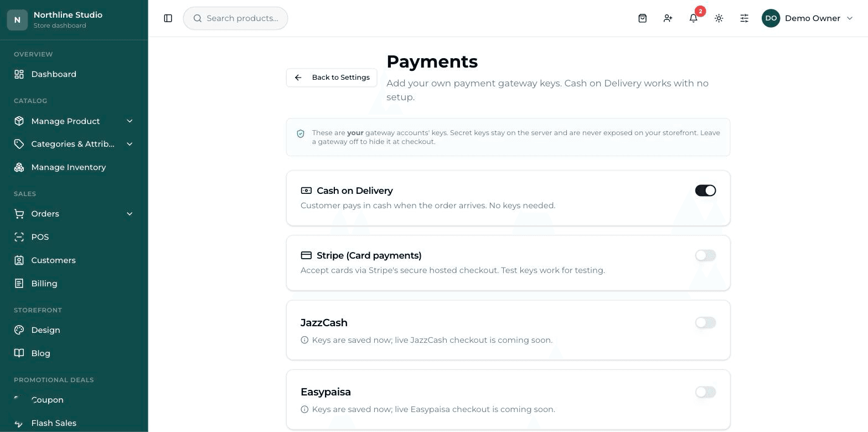Click the add user icon

pos(668,18)
